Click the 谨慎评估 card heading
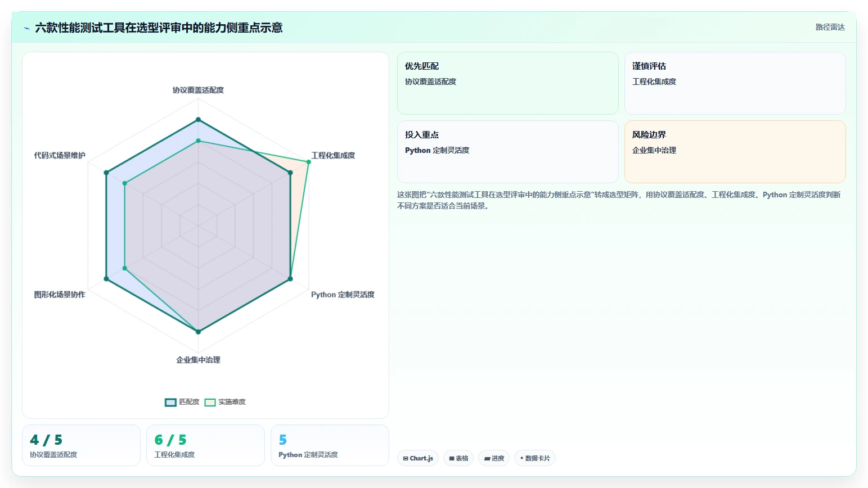 pos(649,66)
